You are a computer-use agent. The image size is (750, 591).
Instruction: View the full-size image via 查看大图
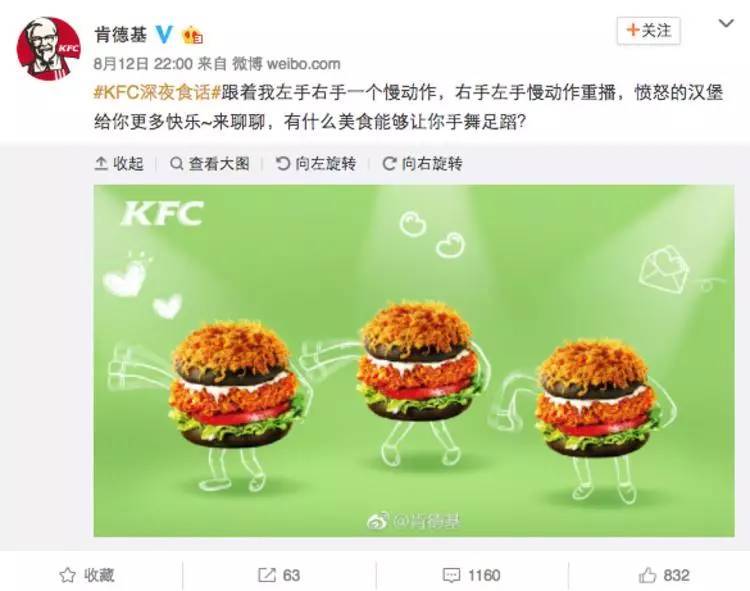210,164
